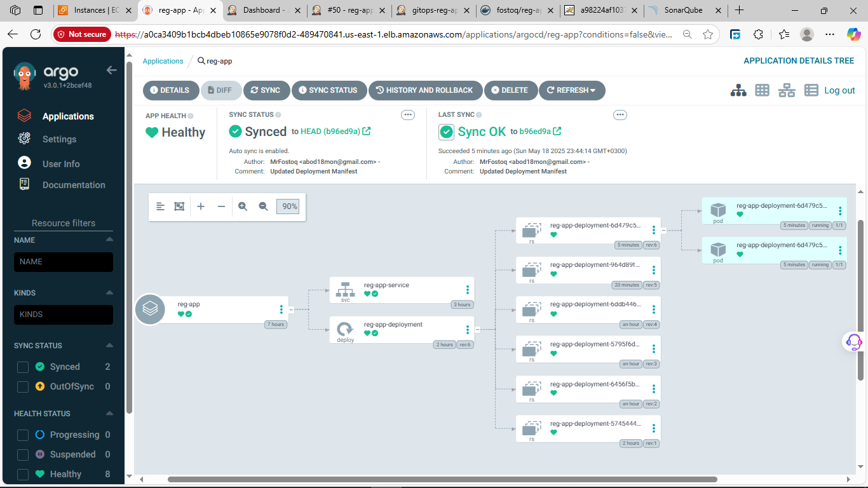Collapse the SYNC STATUS filter section
This screenshot has width=868, height=488.
pyautogui.click(x=109, y=345)
